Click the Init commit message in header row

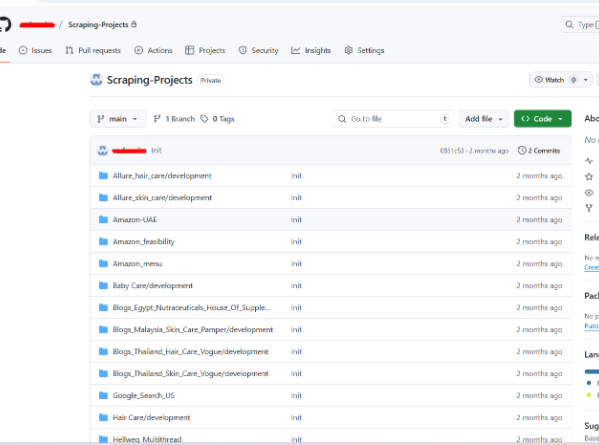pos(156,150)
